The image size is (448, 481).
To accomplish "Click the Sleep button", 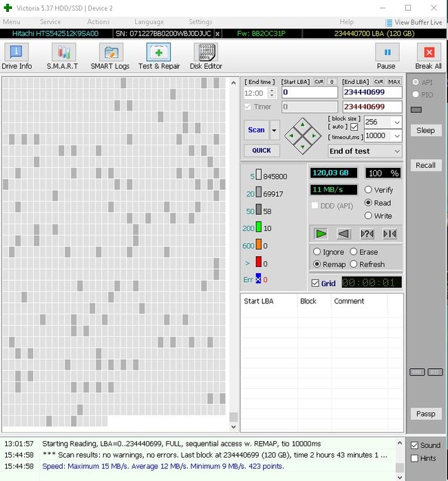I will 426,130.
